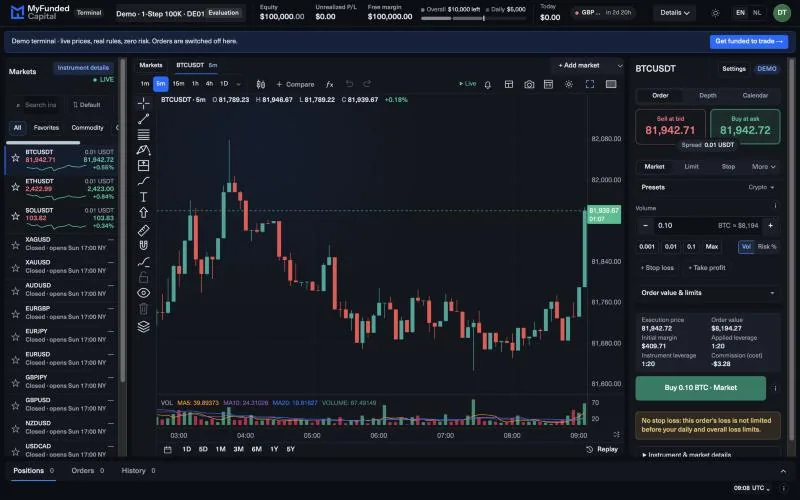Star the SOLUSDT market
The width and height of the screenshot is (800, 500).
[x=16, y=216]
